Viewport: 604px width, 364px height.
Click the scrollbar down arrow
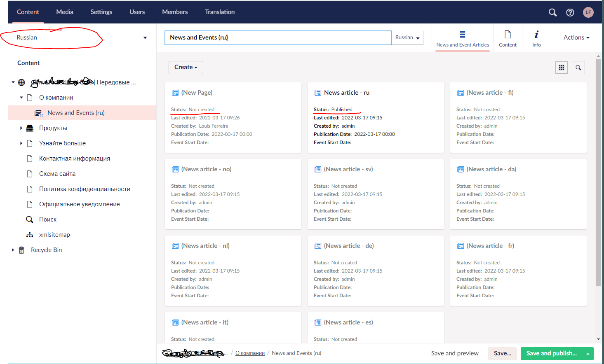(598, 339)
